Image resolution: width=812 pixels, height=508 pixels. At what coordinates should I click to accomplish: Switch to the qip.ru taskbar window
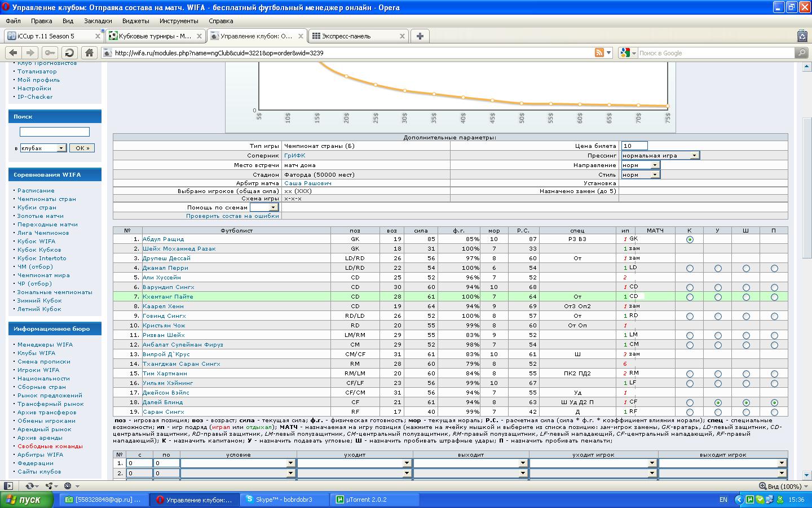click(x=104, y=500)
